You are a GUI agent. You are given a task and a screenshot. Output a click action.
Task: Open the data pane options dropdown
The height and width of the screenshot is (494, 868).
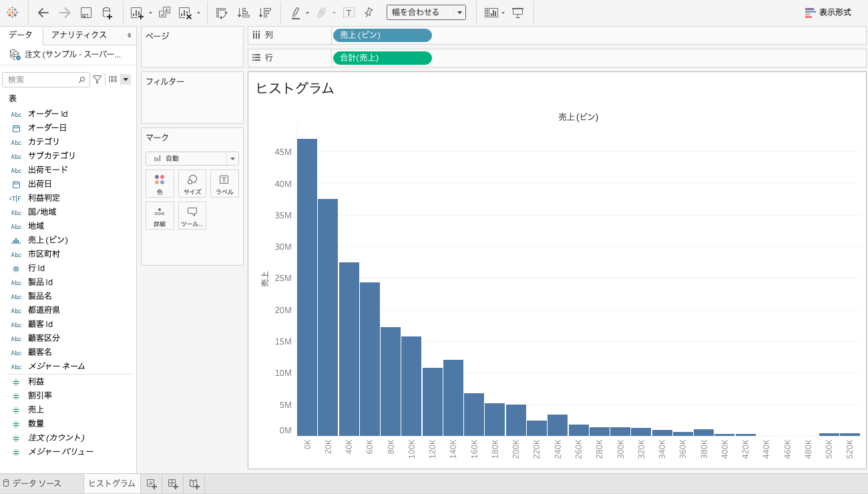click(x=126, y=79)
